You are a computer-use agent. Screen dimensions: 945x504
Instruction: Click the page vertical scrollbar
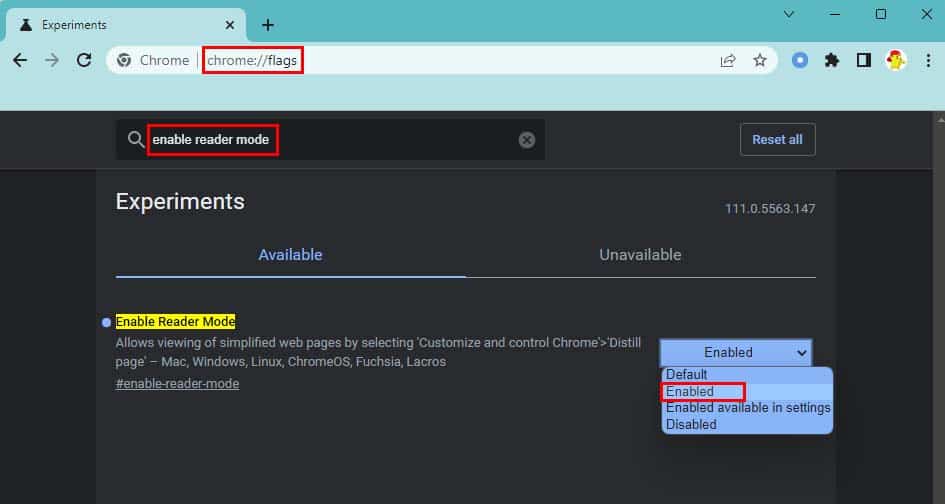pyautogui.click(x=940, y=307)
